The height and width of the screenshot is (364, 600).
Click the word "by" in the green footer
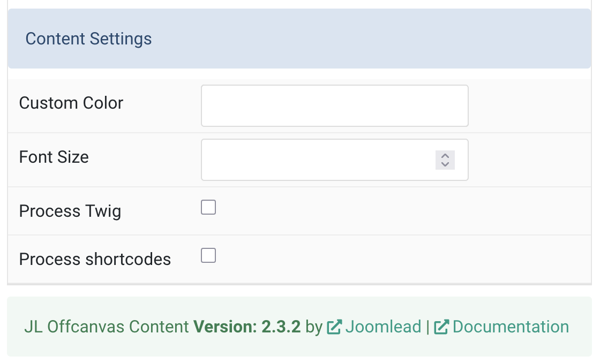[314, 327]
